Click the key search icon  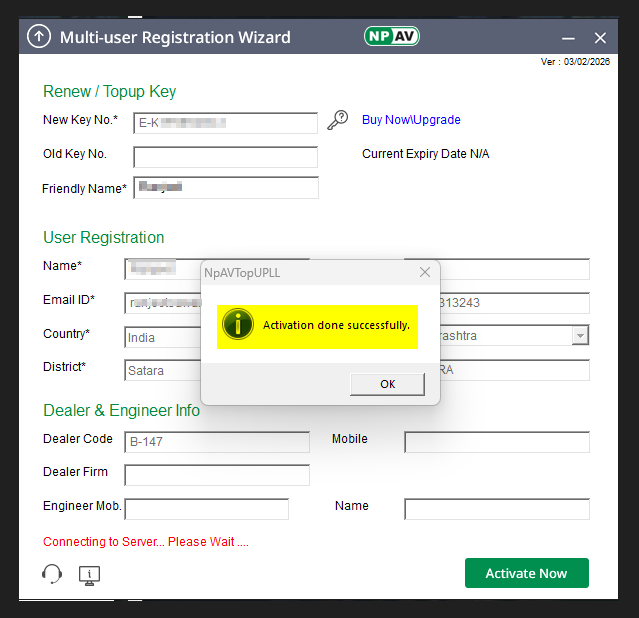pos(338,120)
